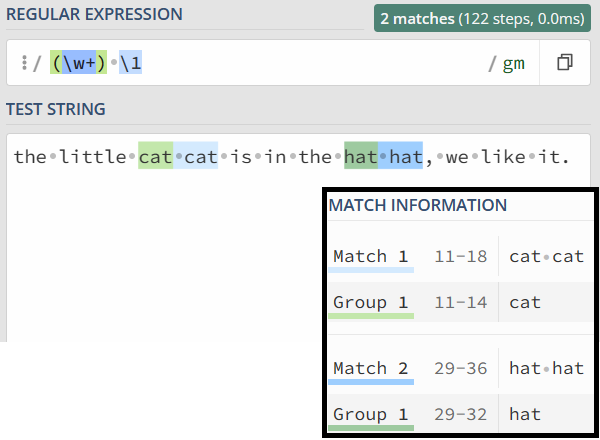Click the dark green highlighted hat word
600x440 pixels.
(x=361, y=157)
